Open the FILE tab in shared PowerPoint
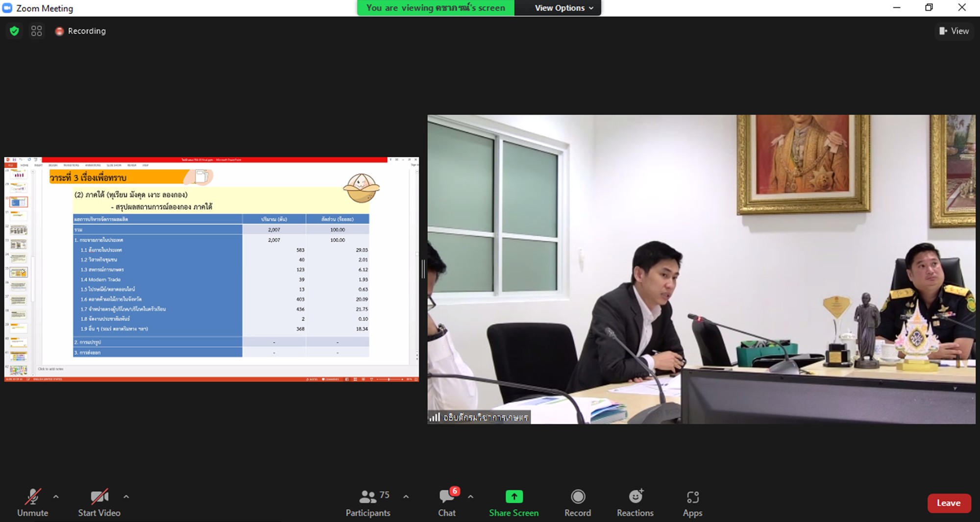The width and height of the screenshot is (980, 522). [x=10, y=165]
